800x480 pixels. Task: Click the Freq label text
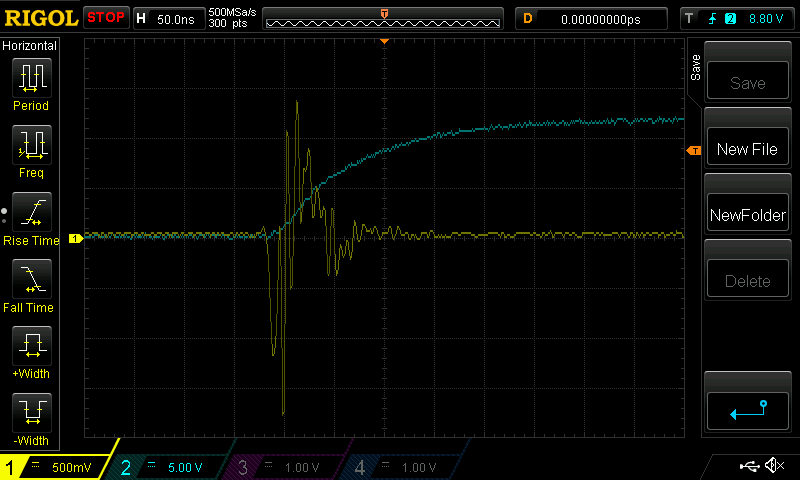[x=31, y=173]
